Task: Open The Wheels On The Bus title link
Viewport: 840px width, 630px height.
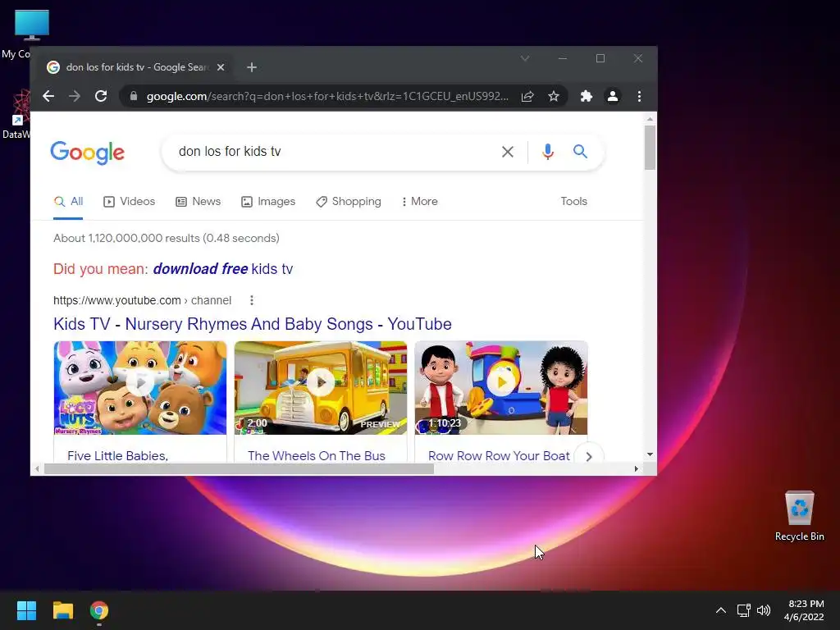Action: [x=317, y=456]
